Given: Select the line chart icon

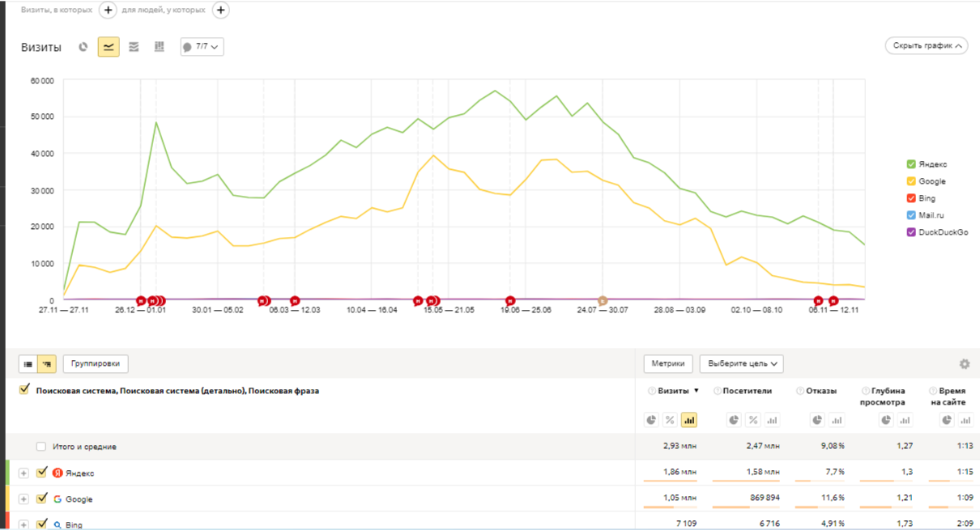Looking at the screenshot, I should (109, 47).
